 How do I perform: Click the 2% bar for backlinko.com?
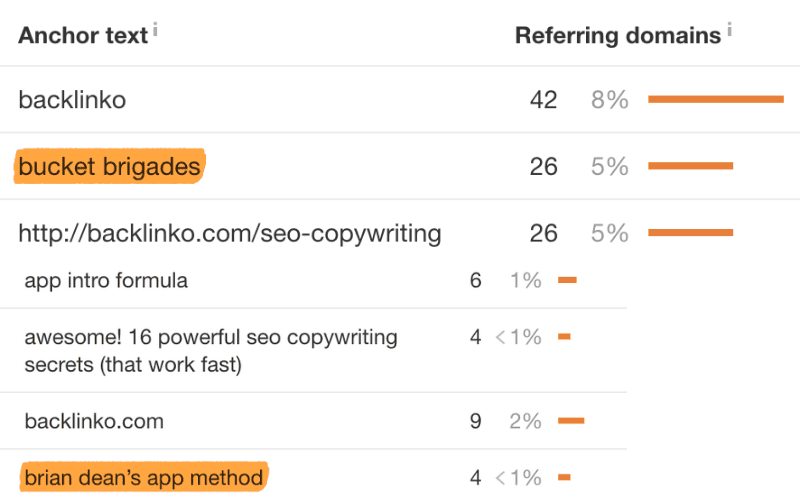pyautogui.click(x=571, y=421)
